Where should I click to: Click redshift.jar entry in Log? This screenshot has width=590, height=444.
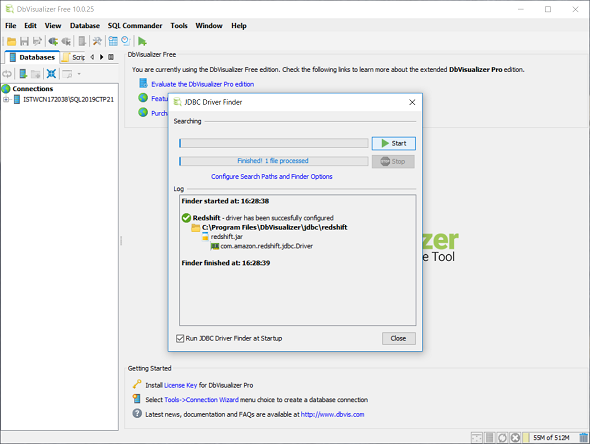(x=227, y=237)
